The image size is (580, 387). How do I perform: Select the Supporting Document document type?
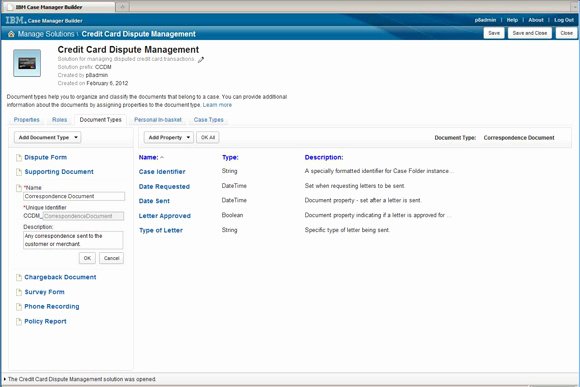point(59,172)
